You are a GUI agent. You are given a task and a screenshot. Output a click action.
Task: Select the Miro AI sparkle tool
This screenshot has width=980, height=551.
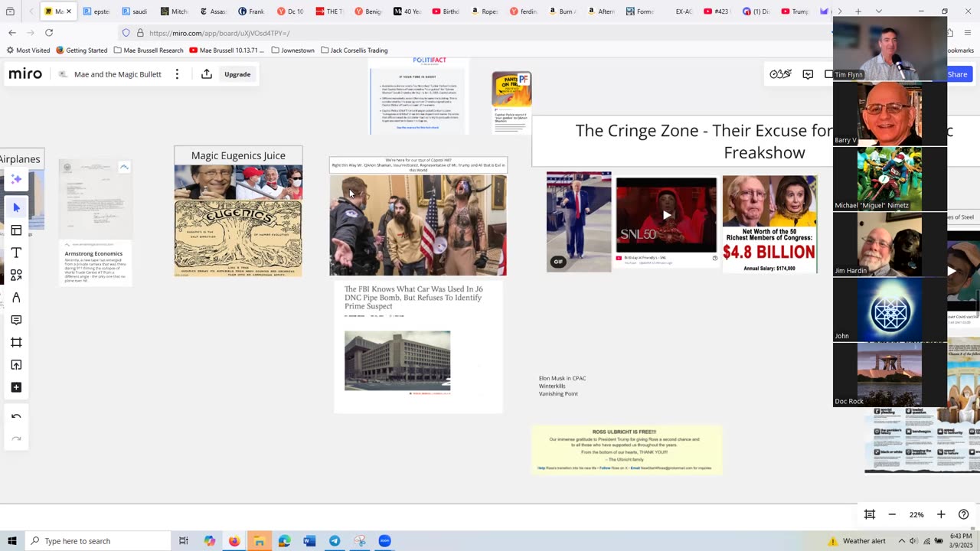[x=16, y=179]
